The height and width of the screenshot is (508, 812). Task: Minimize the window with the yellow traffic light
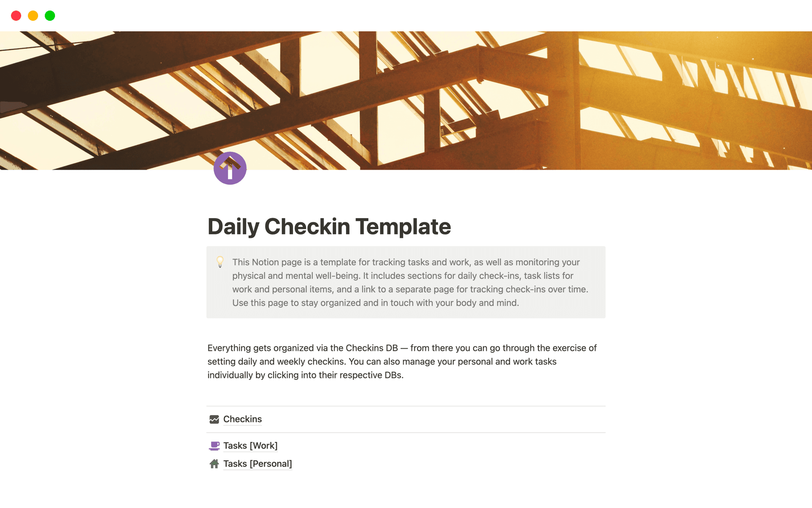click(33, 16)
